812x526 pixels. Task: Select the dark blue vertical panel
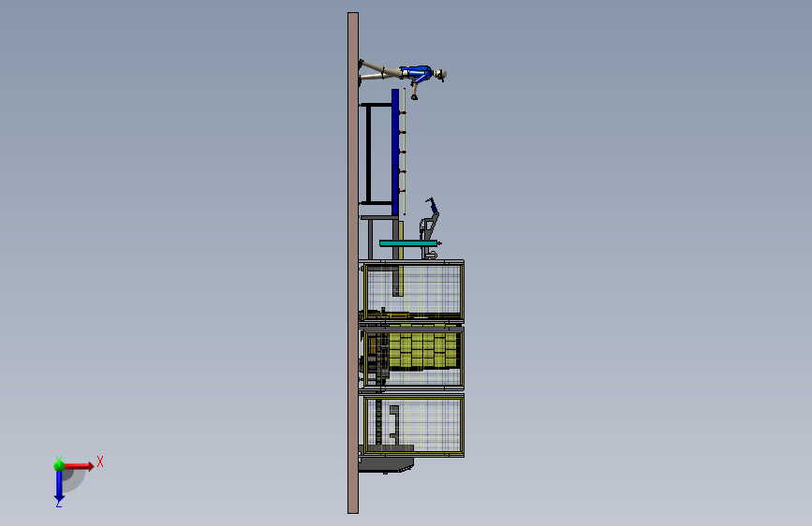[x=395, y=152]
